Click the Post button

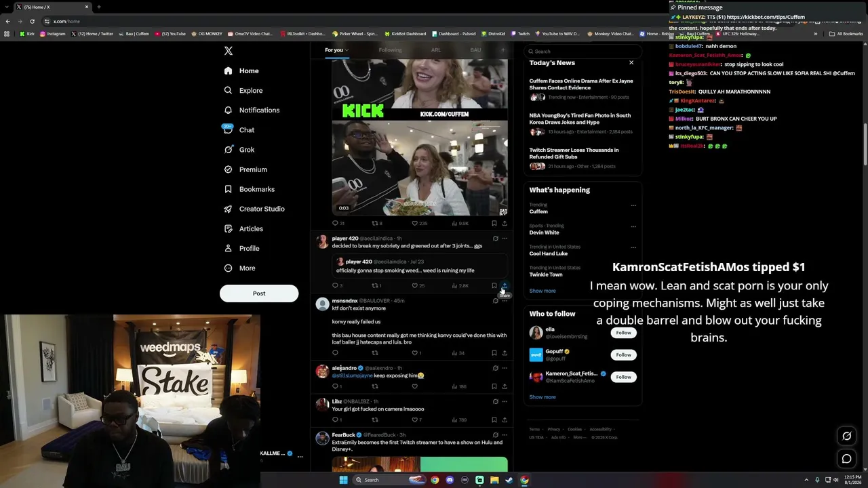259,293
